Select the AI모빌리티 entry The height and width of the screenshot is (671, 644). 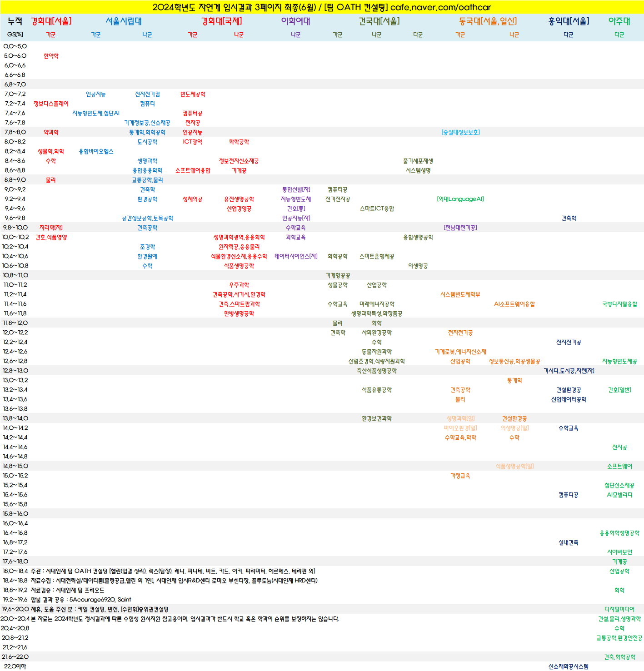pos(619,495)
